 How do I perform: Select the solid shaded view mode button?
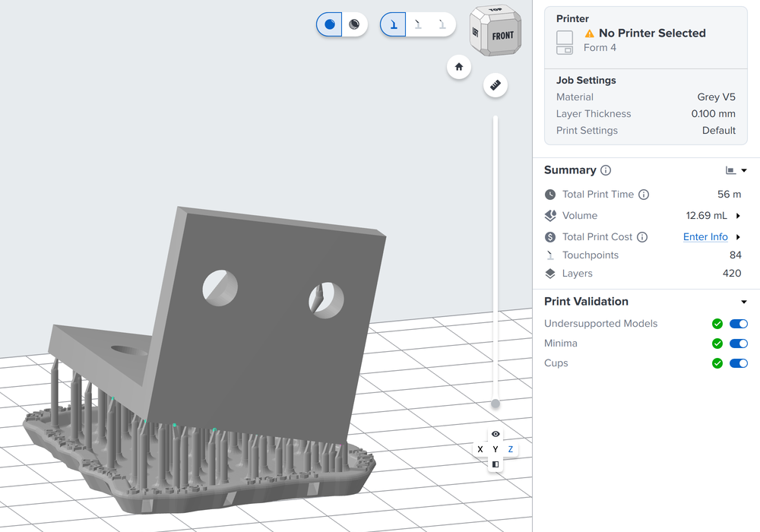click(330, 24)
